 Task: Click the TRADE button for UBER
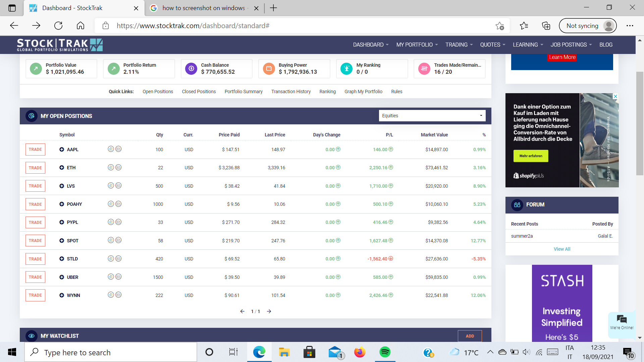coord(35,277)
